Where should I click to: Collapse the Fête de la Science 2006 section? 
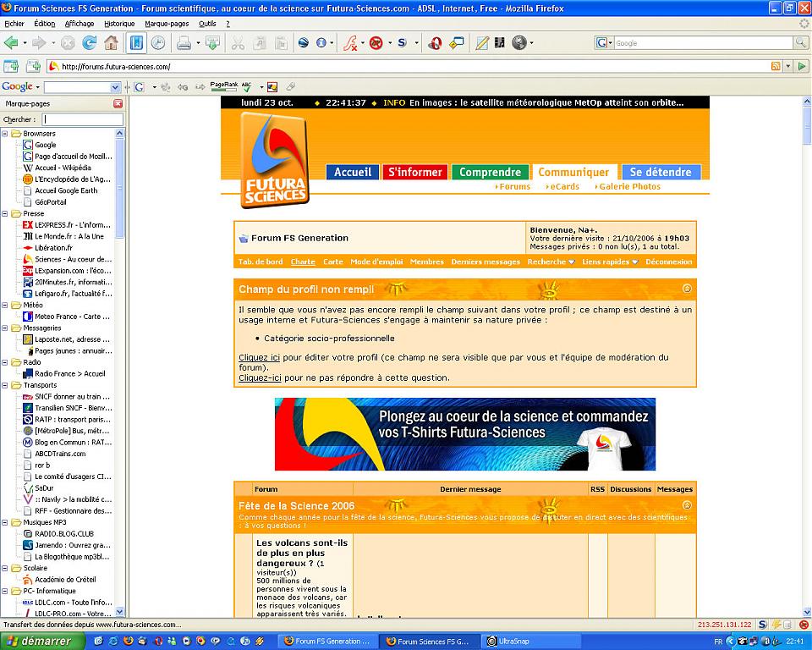(687, 505)
